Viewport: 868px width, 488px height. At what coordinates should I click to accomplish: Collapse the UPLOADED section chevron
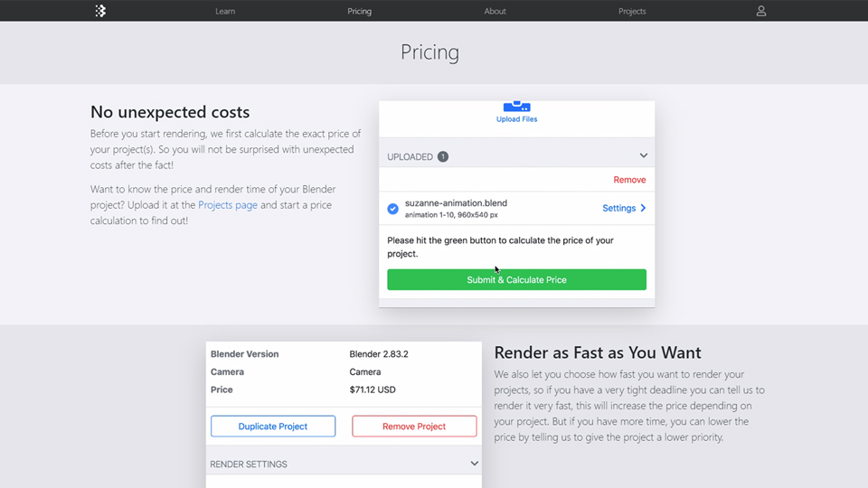(x=643, y=156)
